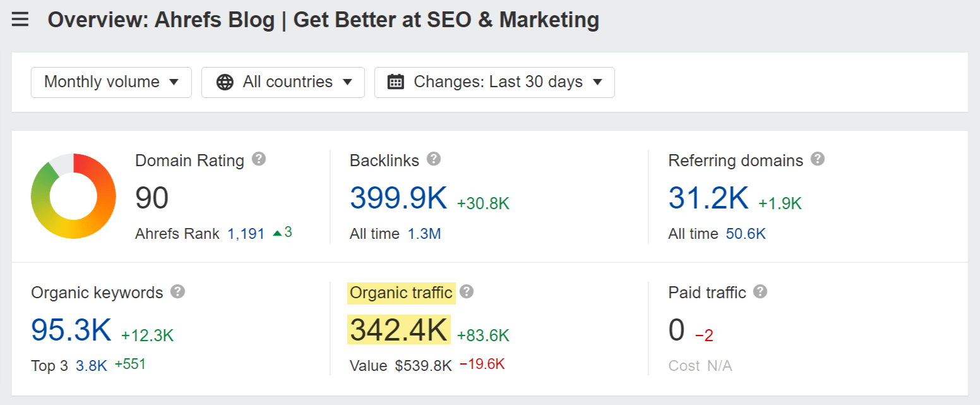Click the Backlinks help icon
This screenshot has width=980, height=405.
pyautogui.click(x=433, y=160)
